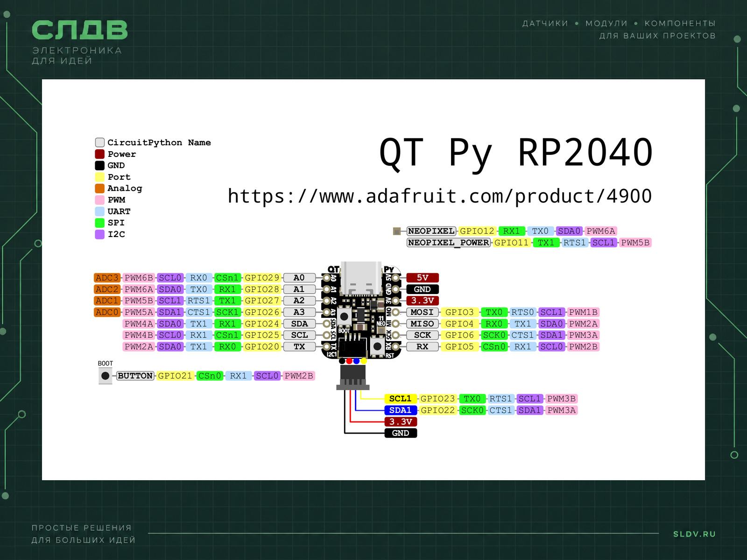
Task: Click the CircuitPython Name legend swatch
Action: click(x=99, y=142)
